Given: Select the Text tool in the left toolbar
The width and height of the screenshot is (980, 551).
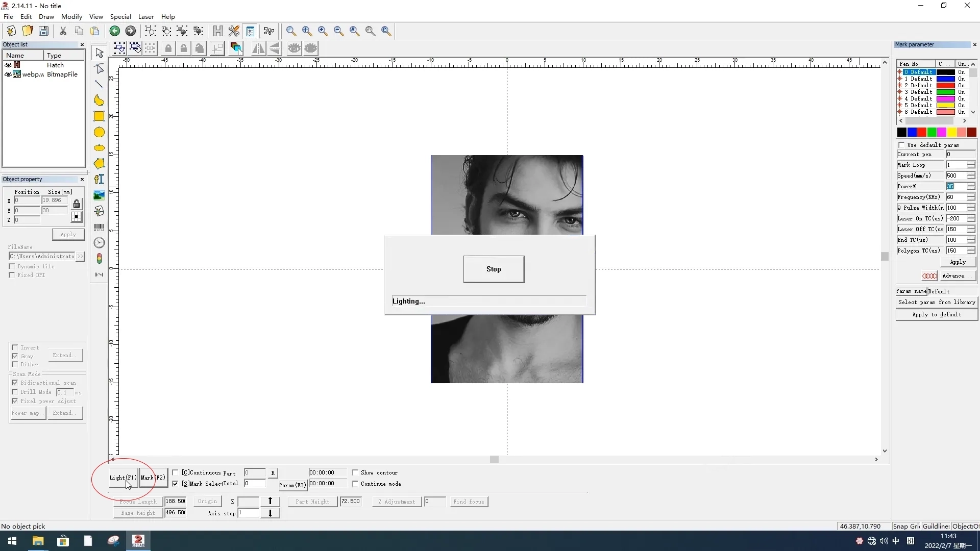Looking at the screenshot, I should click(x=99, y=179).
